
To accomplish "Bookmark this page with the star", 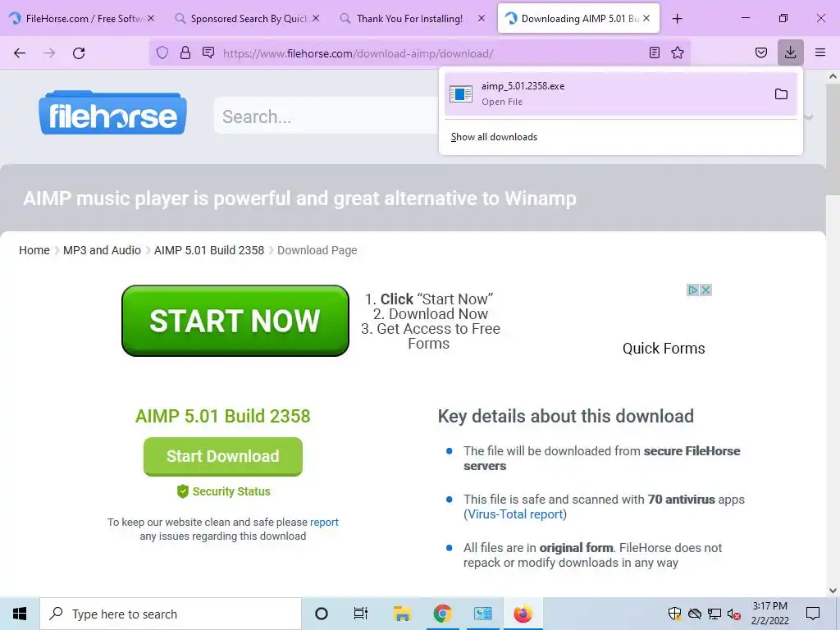I will (x=678, y=52).
